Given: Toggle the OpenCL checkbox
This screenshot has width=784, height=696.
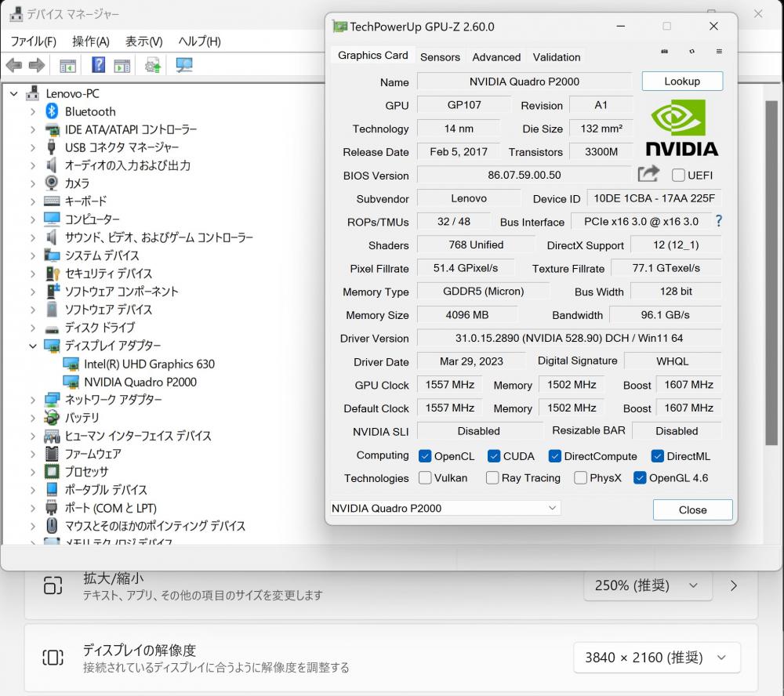Looking at the screenshot, I should tap(425, 456).
